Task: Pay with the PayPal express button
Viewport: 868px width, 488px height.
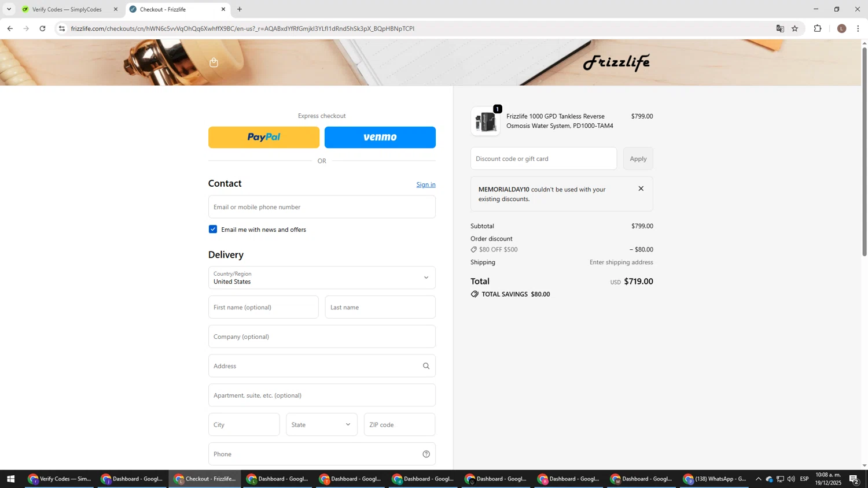Action: pyautogui.click(x=264, y=138)
